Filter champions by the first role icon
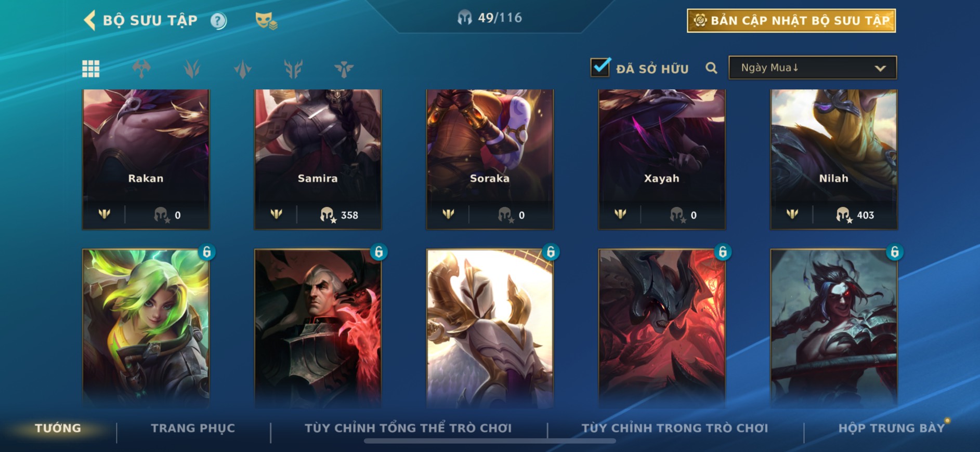This screenshot has height=452, width=980. coord(141,69)
